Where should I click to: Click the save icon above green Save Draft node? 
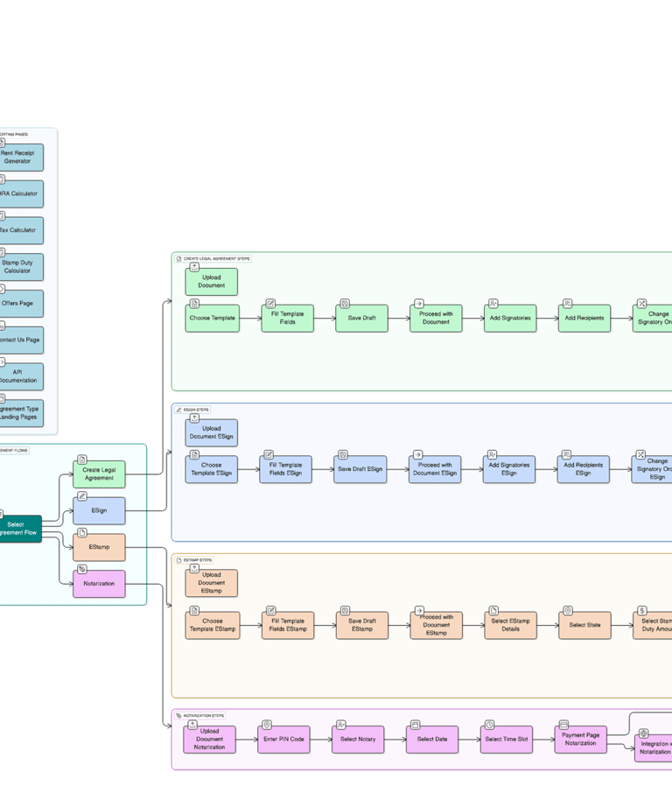[345, 304]
